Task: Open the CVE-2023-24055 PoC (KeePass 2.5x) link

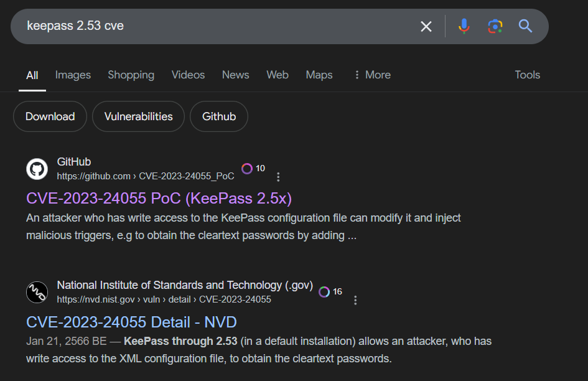Action: [159, 198]
